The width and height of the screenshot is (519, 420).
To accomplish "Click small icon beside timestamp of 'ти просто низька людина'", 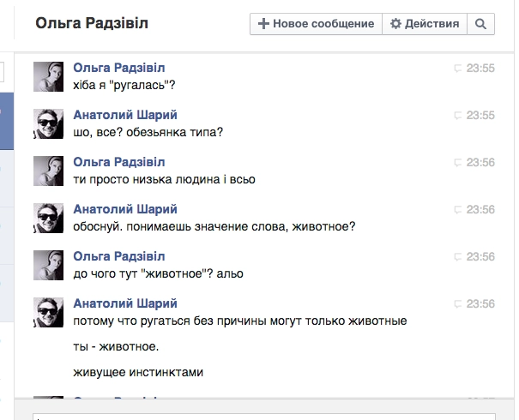I will pyautogui.click(x=457, y=163).
